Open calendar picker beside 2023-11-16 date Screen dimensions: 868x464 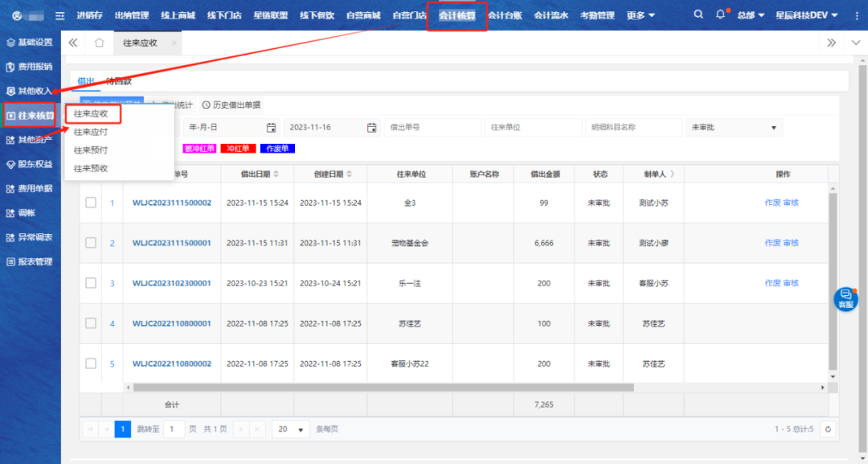(x=371, y=128)
